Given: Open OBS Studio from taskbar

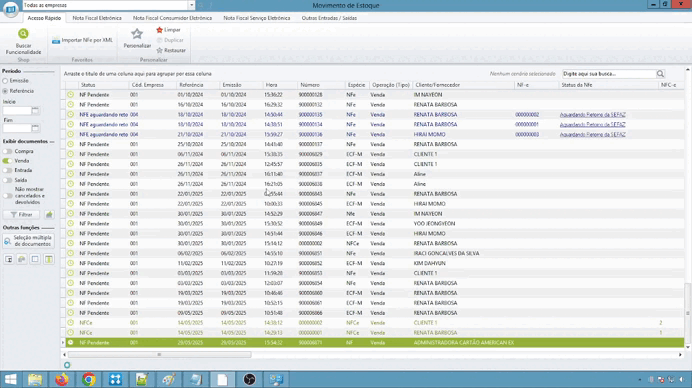Looking at the screenshot, I should coord(249,379).
